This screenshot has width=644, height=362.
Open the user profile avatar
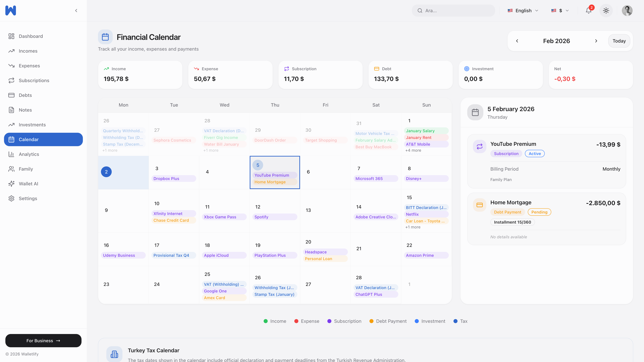(627, 11)
